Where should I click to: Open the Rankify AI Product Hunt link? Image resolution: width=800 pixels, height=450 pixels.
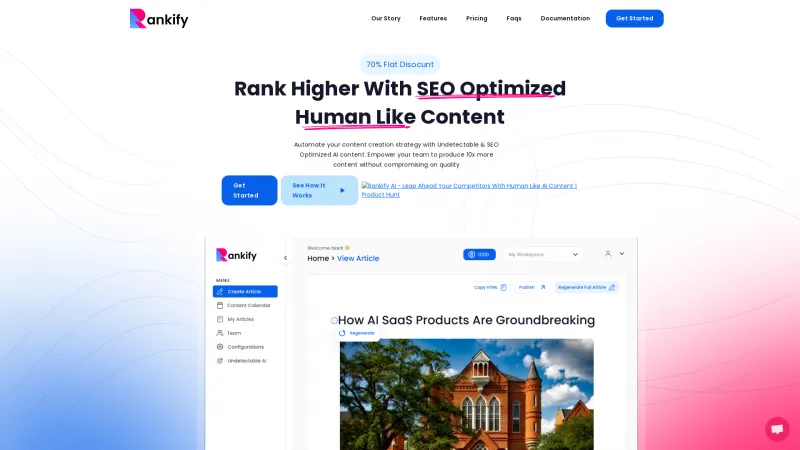(x=469, y=190)
